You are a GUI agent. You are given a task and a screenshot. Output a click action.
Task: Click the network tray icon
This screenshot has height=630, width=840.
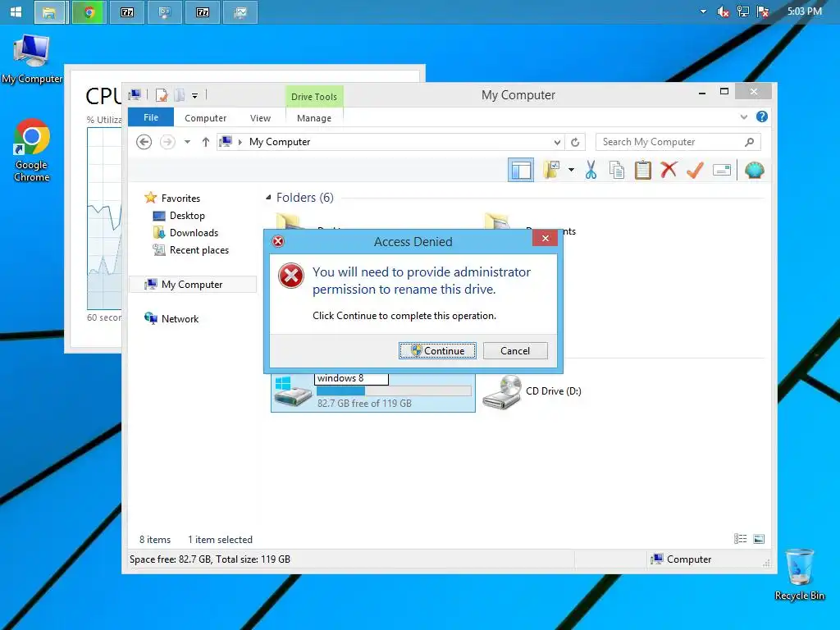742,11
